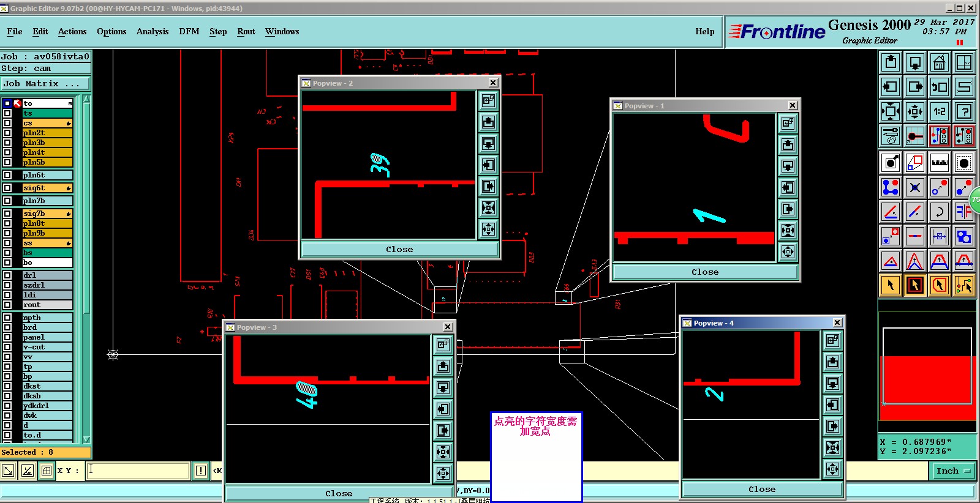
Task: Select the ruler measurement tool icon
Action: pyautogui.click(x=940, y=163)
